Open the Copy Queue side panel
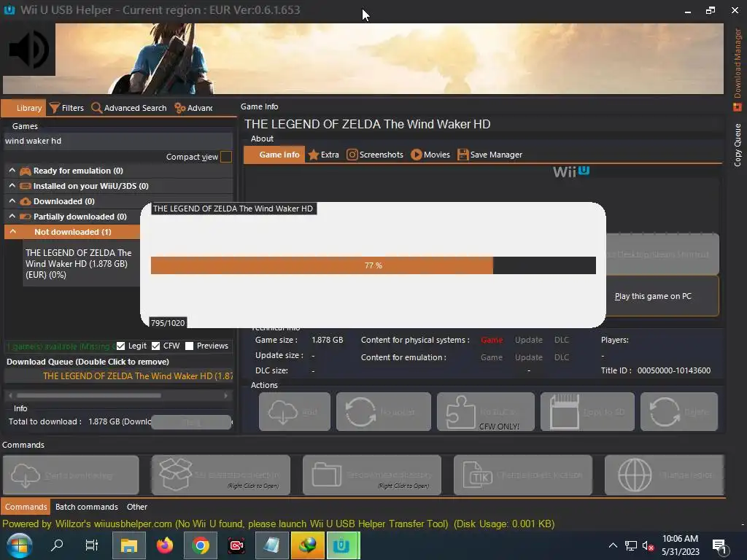Viewport: 747px width, 560px height. [x=738, y=145]
